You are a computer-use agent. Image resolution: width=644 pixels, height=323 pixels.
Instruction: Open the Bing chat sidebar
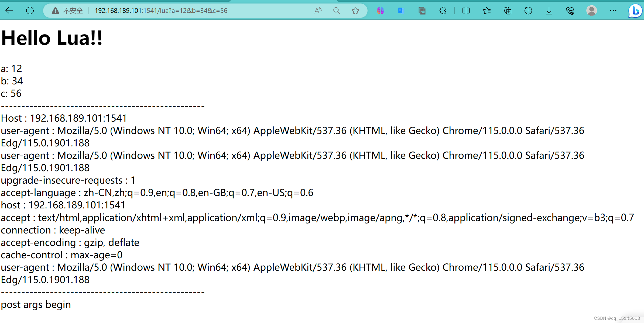(635, 11)
